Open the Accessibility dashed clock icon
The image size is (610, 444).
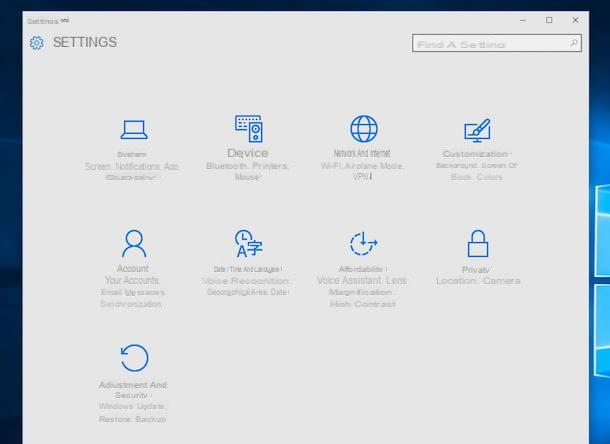click(x=363, y=244)
